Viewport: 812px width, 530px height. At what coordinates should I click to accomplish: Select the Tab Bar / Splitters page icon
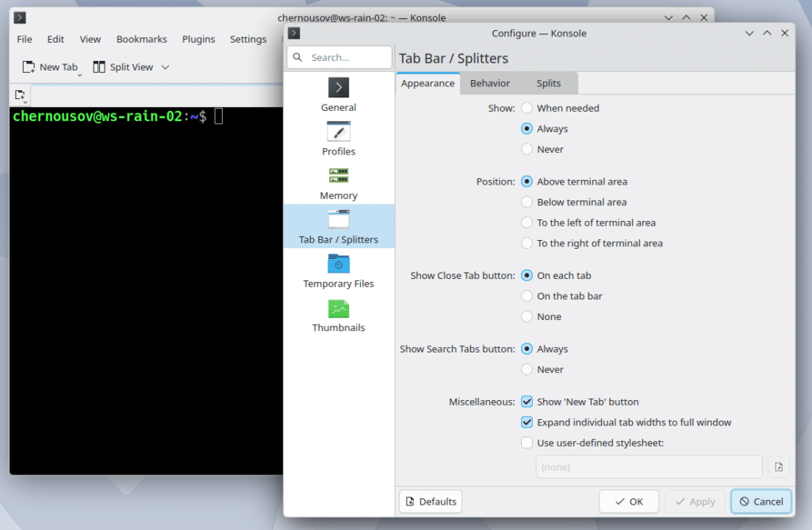point(339,220)
